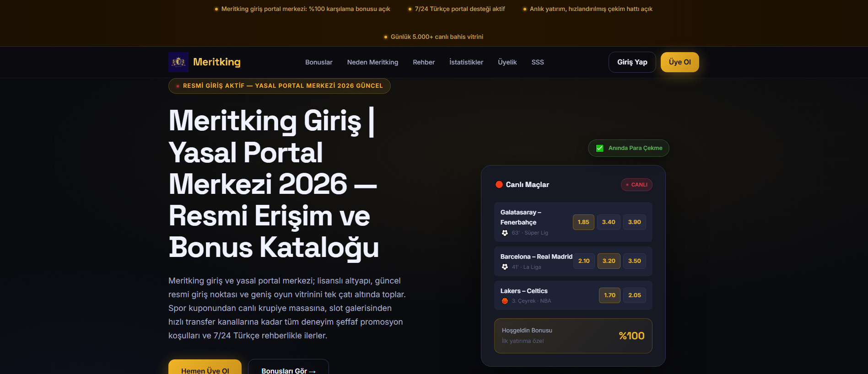Click the Lakers – Celtics match title
The width and height of the screenshot is (868, 374).
[x=524, y=291]
